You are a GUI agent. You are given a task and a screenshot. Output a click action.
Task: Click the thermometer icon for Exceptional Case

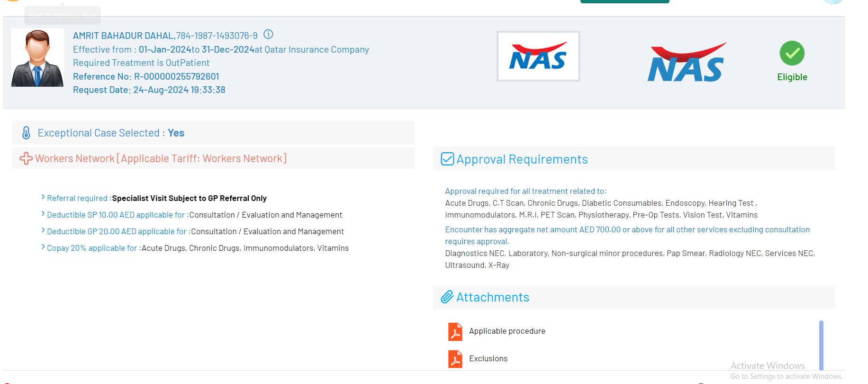click(27, 133)
